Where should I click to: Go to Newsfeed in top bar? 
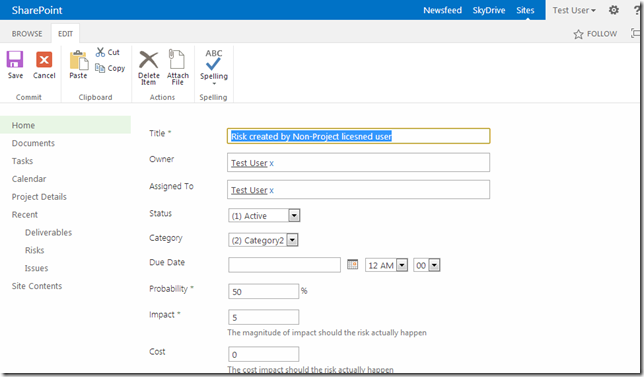[x=442, y=10]
